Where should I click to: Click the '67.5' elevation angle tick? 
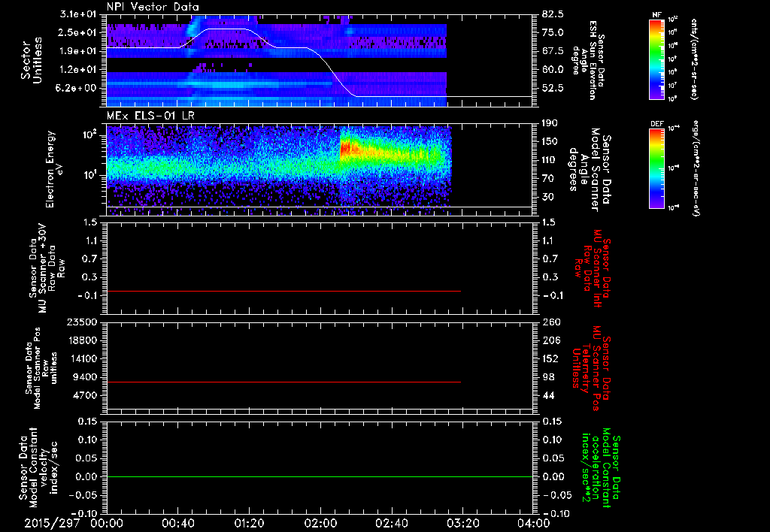[553, 51]
